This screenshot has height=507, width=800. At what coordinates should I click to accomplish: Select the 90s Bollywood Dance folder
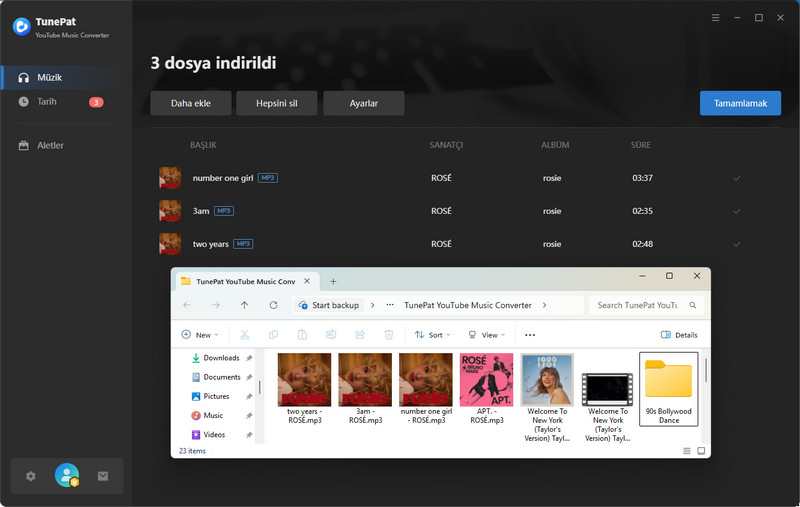click(668, 389)
